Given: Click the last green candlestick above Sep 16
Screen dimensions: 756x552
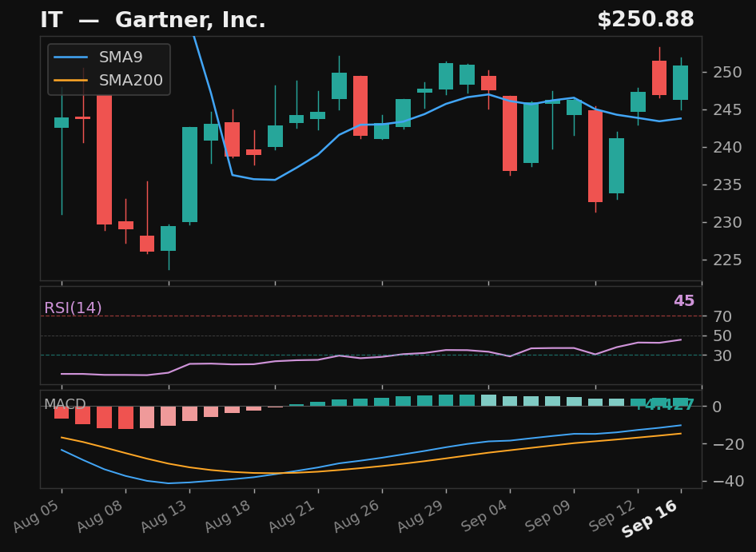Looking at the screenshot, I should click(680, 82).
